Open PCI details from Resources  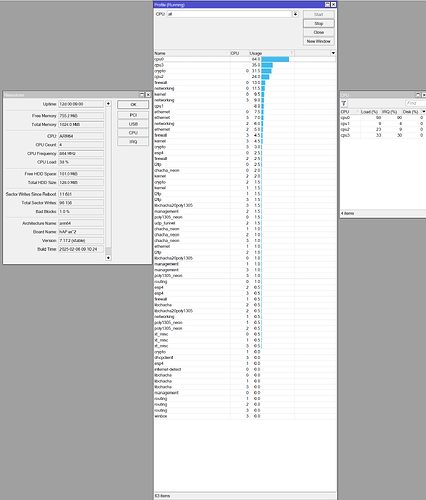pos(133,115)
